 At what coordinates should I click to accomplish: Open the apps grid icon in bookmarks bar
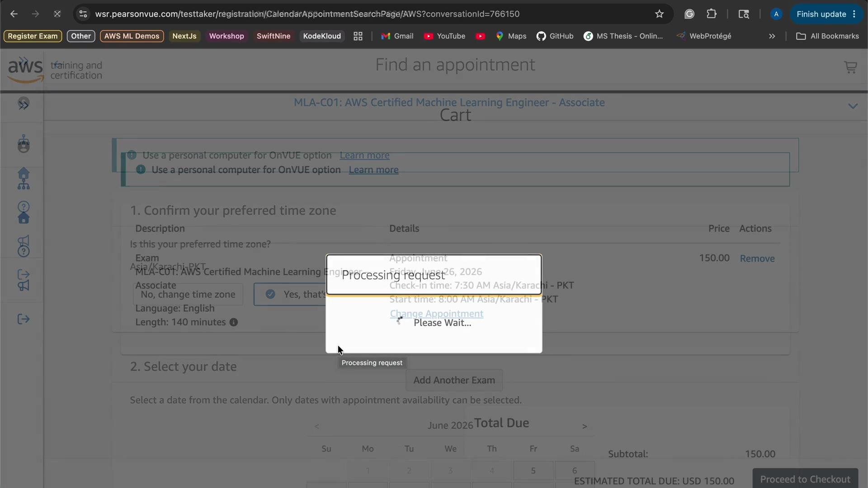[358, 36]
